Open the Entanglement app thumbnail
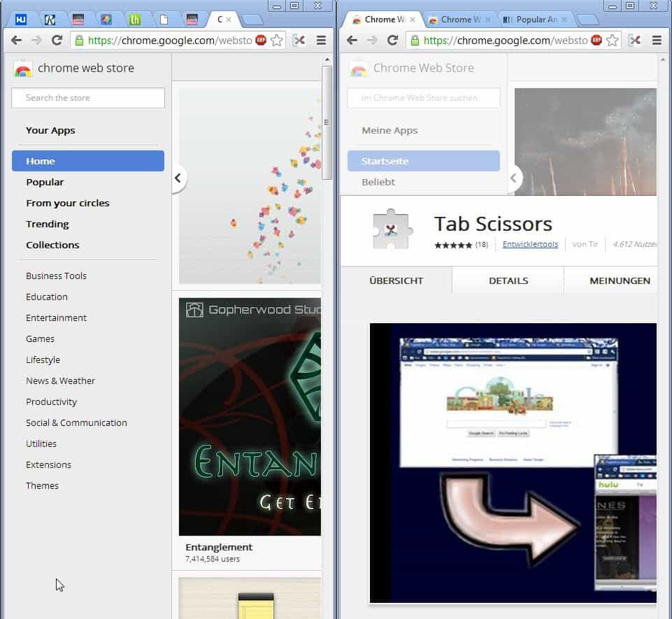This screenshot has width=672, height=619. (250, 416)
